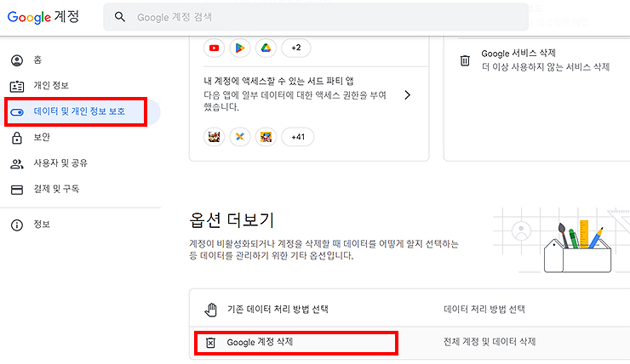Image resolution: width=630 pixels, height=364 pixels.
Task: Click the first third-party game app icon
Action: pyautogui.click(x=215, y=137)
